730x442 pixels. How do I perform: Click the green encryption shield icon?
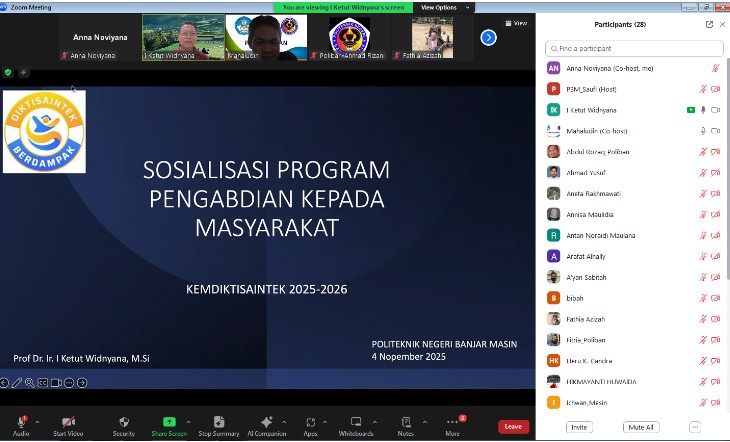click(x=8, y=73)
